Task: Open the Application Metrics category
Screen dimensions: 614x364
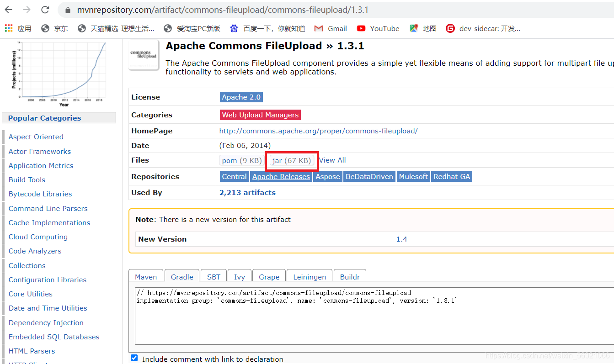Action: click(x=41, y=165)
